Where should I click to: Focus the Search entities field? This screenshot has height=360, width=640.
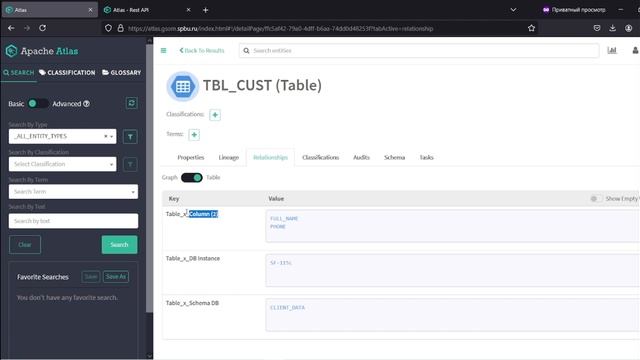tap(419, 51)
